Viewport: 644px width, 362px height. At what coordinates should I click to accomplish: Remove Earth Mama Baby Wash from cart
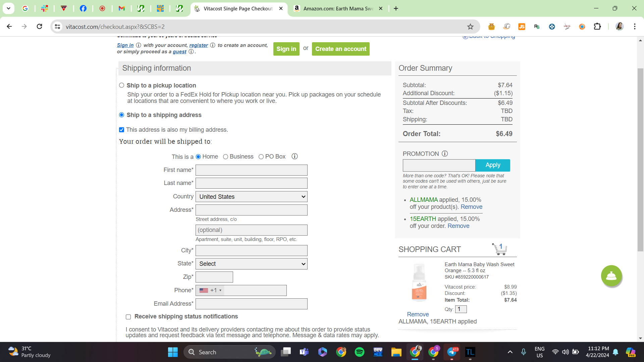[x=418, y=314]
